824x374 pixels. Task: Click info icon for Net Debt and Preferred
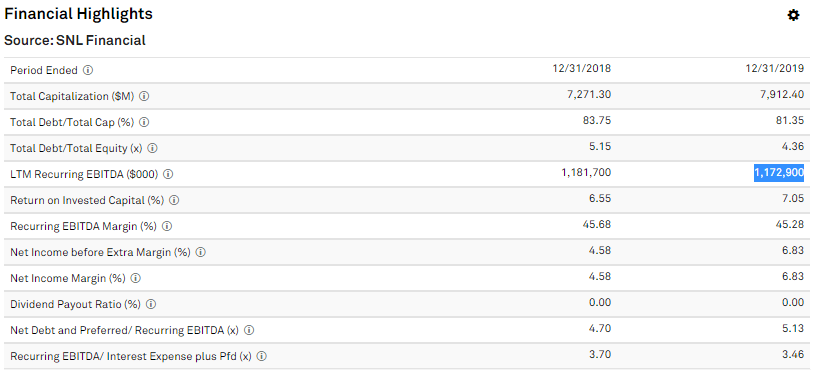(x=250, y=330)
